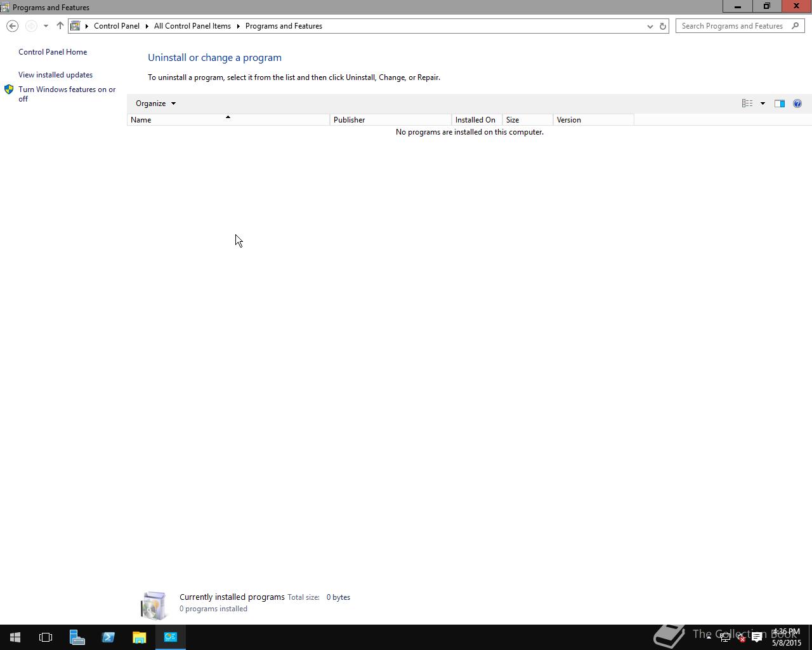Viewport: 812px width, 650px height.
Task: Sort by the Version column header
Action: point(594,120)
